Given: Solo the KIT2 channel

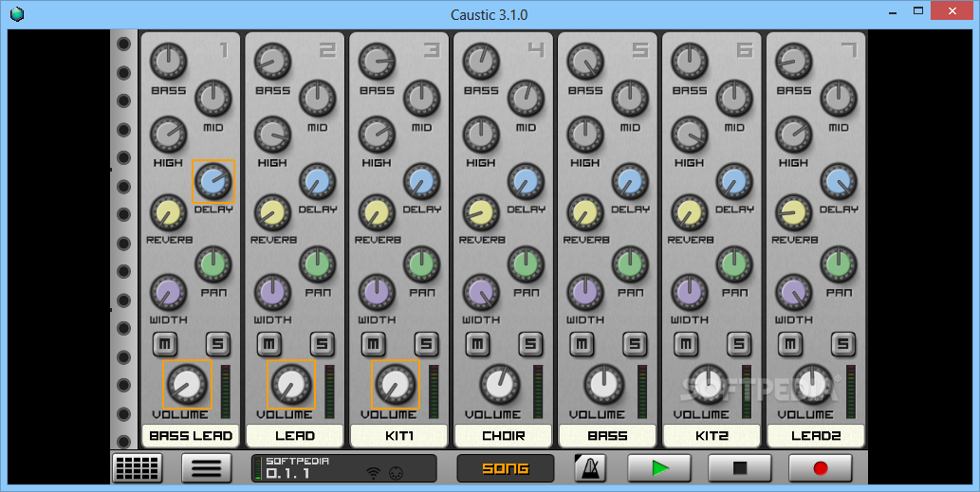Looking at the screenshot, I should coord(739,343).
